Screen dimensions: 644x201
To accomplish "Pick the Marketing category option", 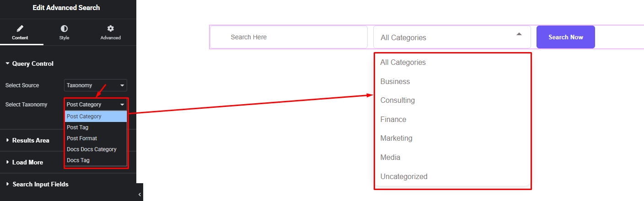I will [x=396, y=138].
